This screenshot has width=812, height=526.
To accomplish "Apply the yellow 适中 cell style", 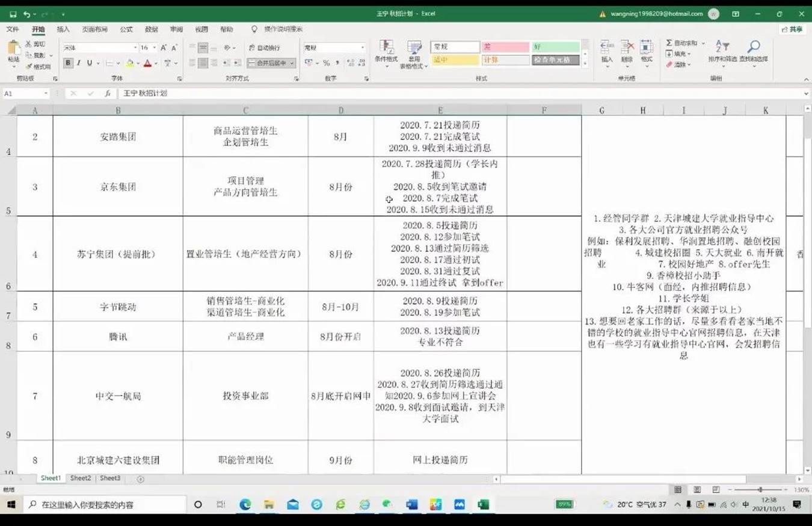I will (x=455, y=60).
